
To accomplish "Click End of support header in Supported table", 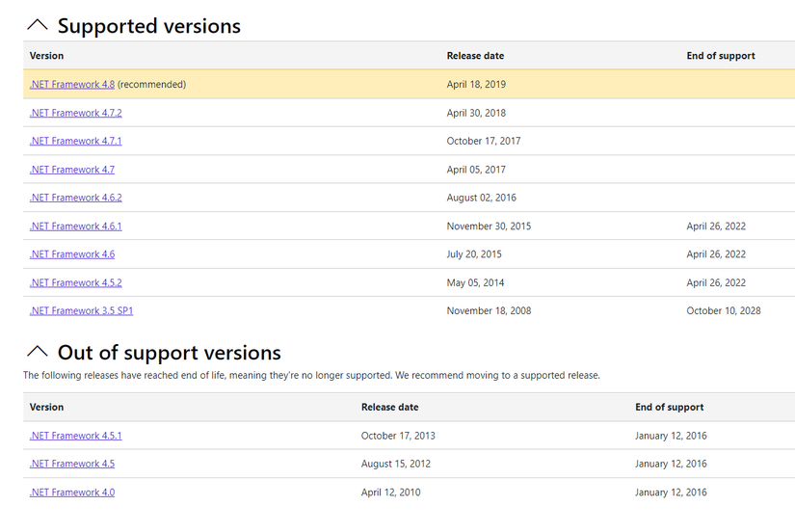I will 721,56.
